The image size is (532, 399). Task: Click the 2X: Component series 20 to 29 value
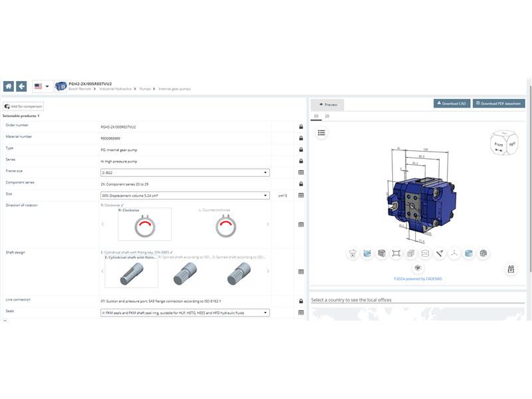[x=124, y=184]
